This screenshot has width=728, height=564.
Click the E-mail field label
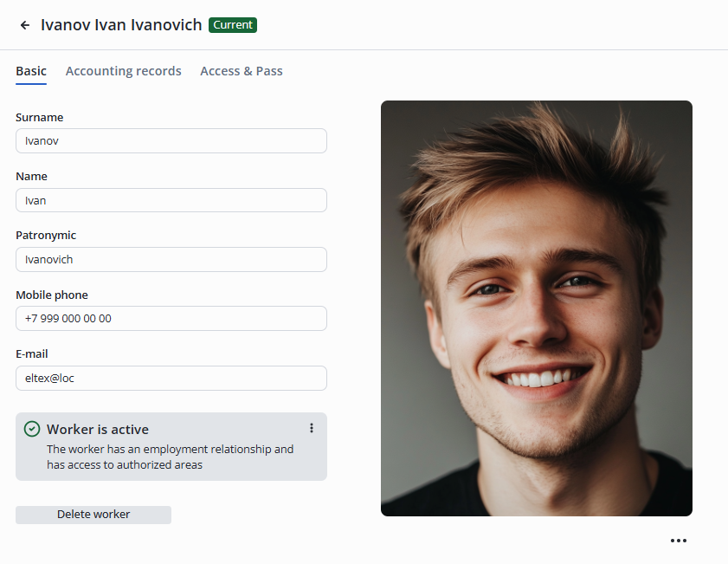[32, 353]
